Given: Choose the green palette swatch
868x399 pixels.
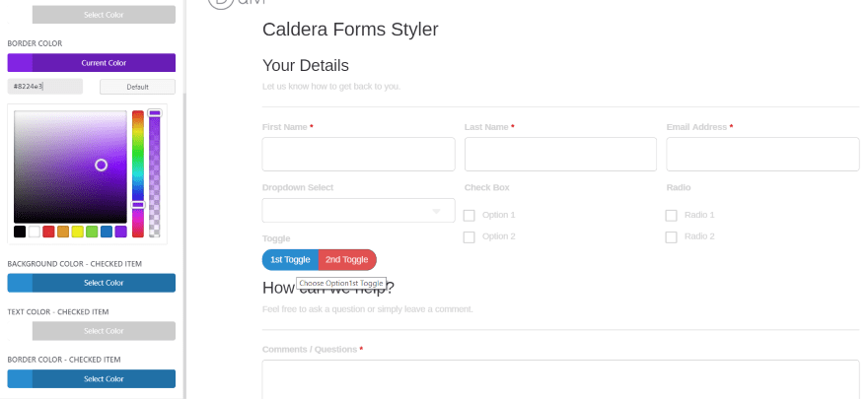Looking at the screenshot, I should click(x=92, y=232).
